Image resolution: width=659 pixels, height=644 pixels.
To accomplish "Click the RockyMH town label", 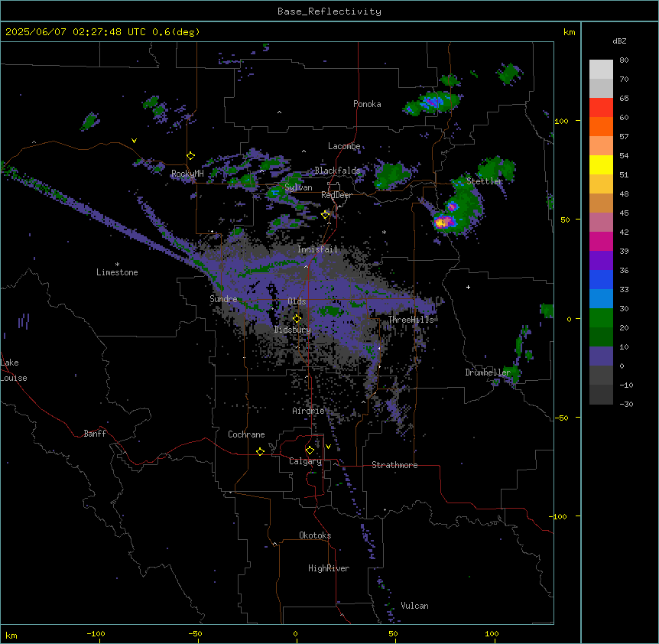I will click(x=187, y=174).
